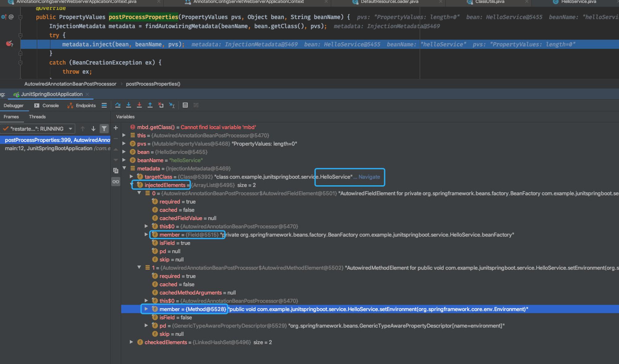Click Run to Cursor icon
The width and height of the screenshot is (619, 364).
click(172, 105)
